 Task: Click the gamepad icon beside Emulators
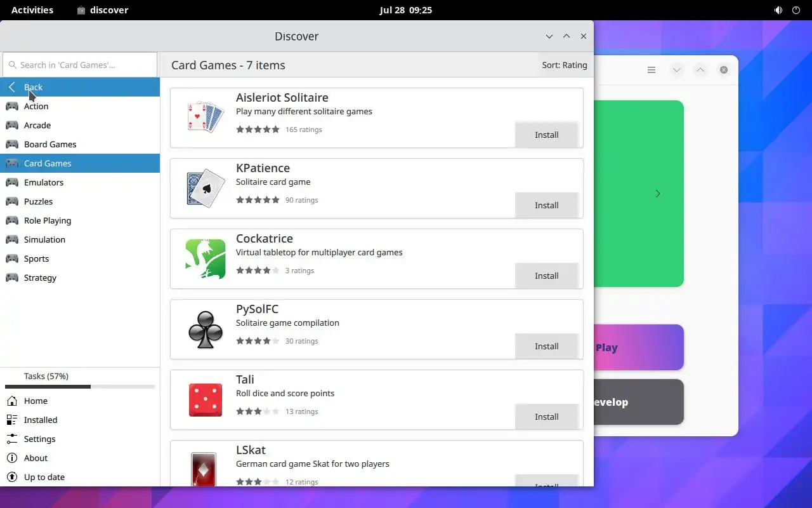[12, 182]
